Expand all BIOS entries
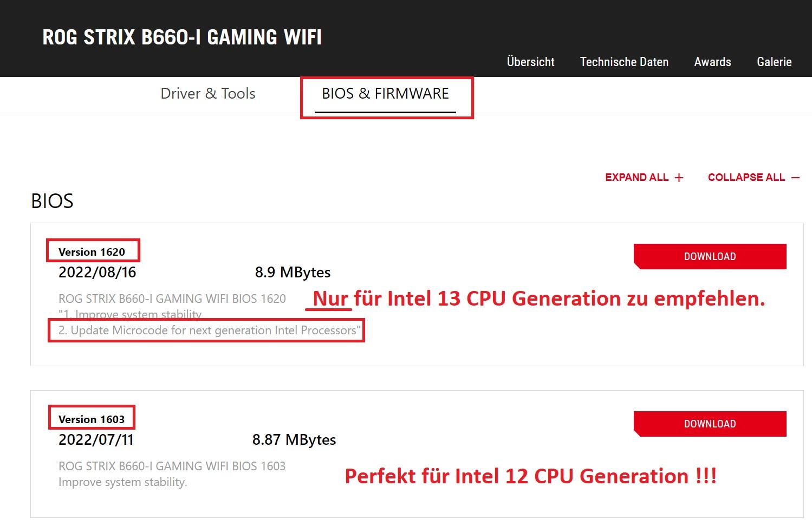Screen dimensions: 812x525 (637, 178)
